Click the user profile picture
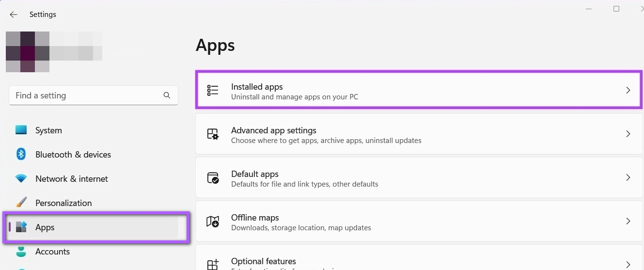This screenshot has height=270, width=644. (x=28, y=52)
